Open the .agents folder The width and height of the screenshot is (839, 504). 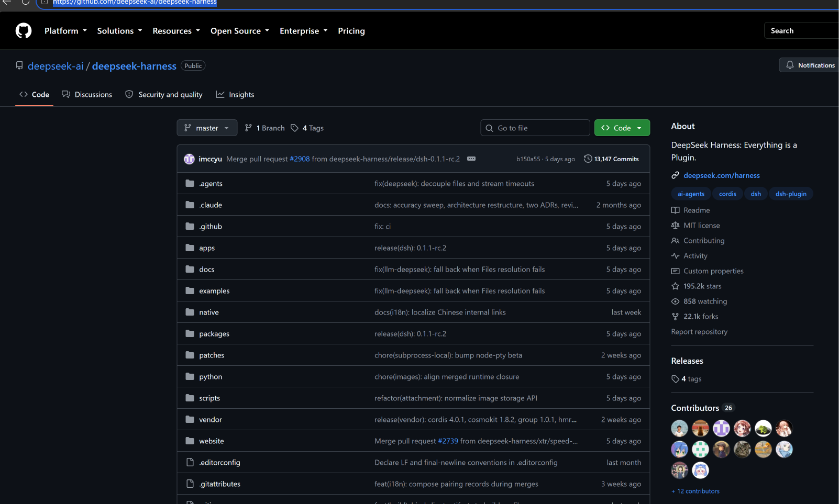click(211, 184)
